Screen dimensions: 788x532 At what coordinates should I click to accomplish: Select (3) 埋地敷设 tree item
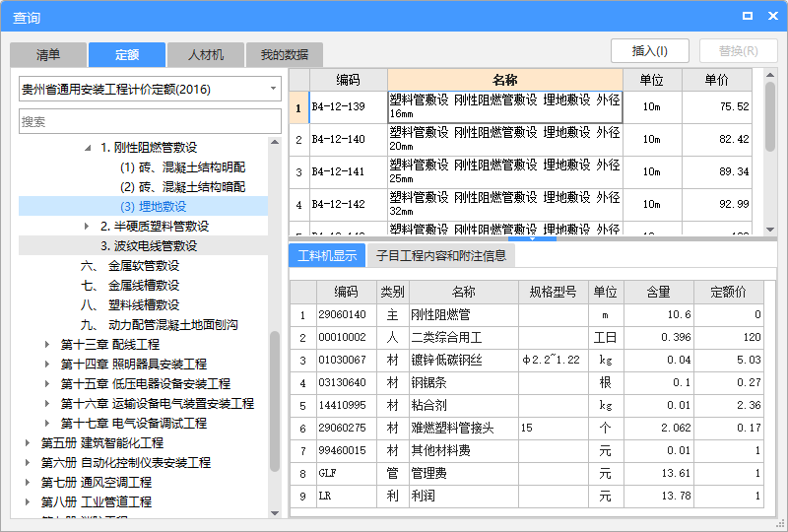[154, 207]
